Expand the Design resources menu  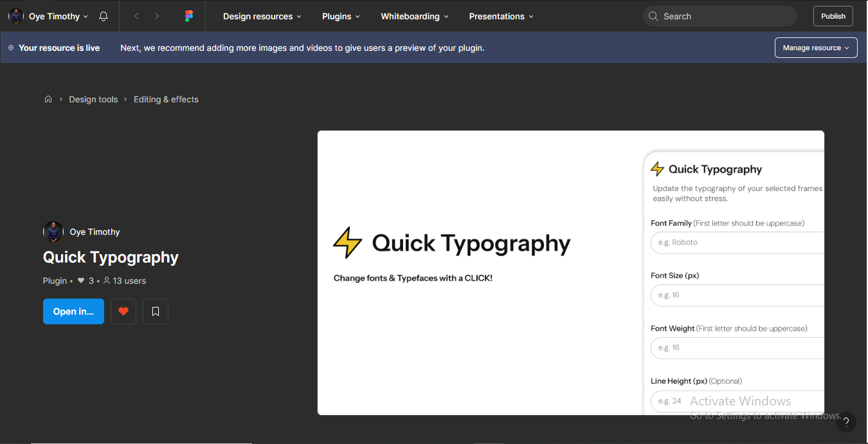pos(262,16)
